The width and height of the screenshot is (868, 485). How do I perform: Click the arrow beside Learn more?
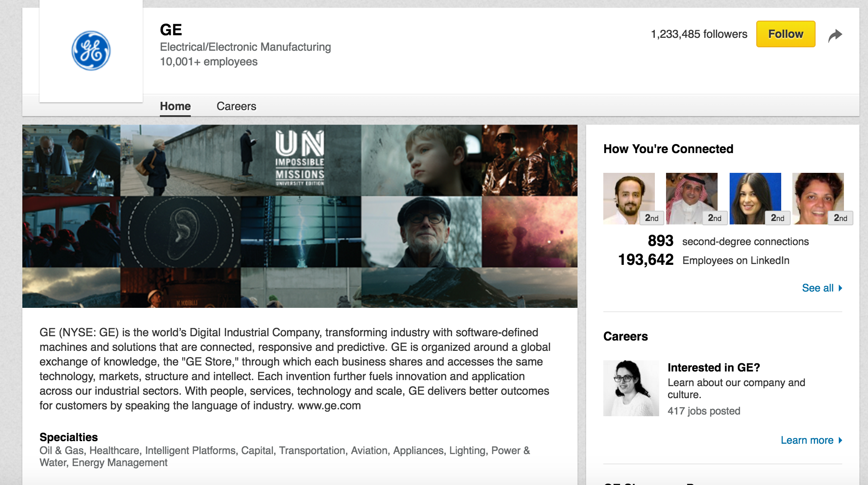pos(840,440)
